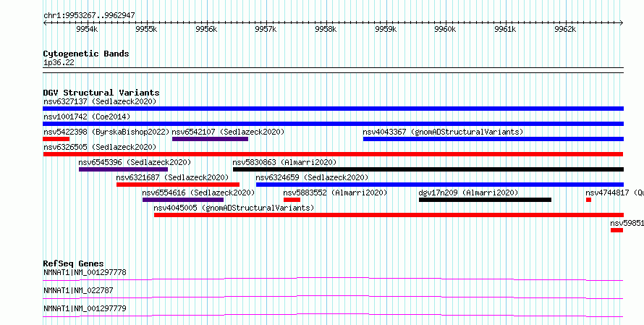644x325 pixels.
Task: Click the tiny nsv4744817 red variant marker
Action: 588,200
